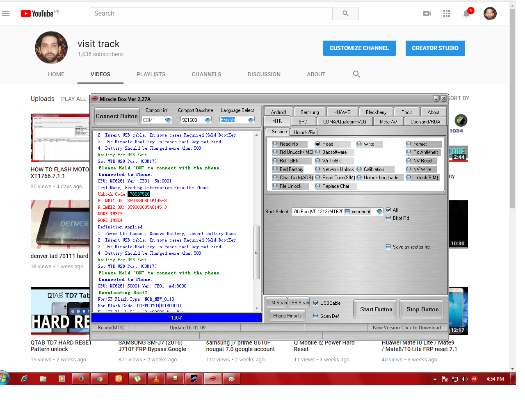Enable the Scan Def checkbox
The height and width of the screenshot is (420, 525).
pos(315,316)
